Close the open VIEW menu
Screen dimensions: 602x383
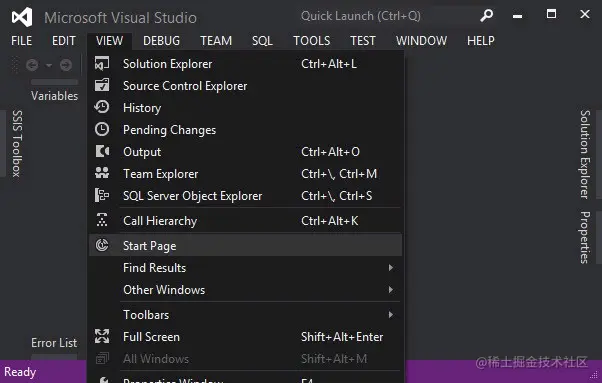pyautogui.click(x=109, y=41)
